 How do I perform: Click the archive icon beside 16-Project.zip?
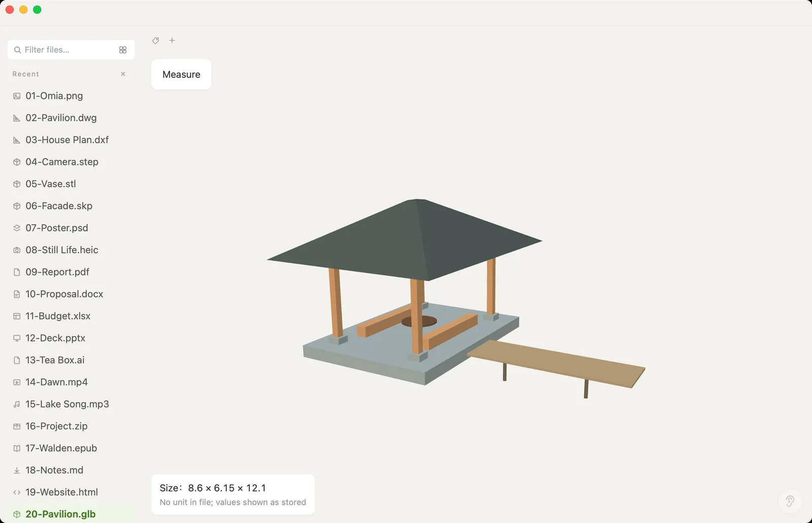(17, 426)
